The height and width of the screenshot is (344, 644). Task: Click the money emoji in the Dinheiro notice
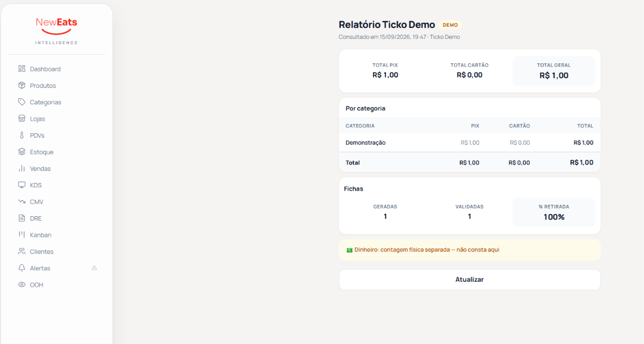(x=350, y=250)
